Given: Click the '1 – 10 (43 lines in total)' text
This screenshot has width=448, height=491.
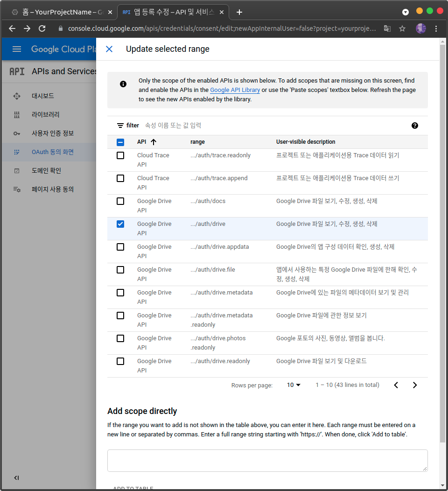Looking at the screenshot, I should click(347, 385).
